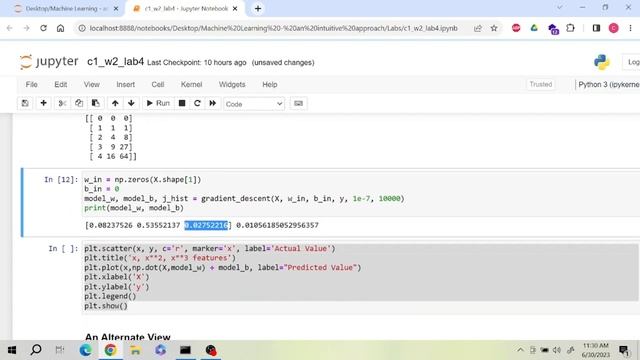Open File Explorer from taskbar
This screenshot has height=360, width=640.
[x=136, y=350]
